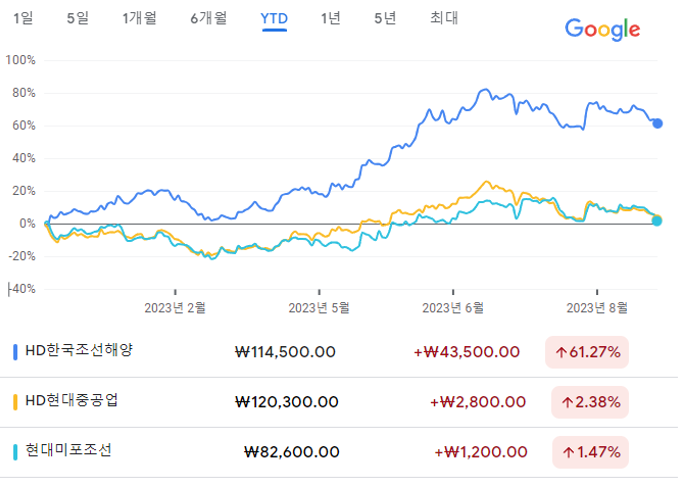
Task: Open the HD한국조선해양 stock row
Action: [x=339, y=352]
